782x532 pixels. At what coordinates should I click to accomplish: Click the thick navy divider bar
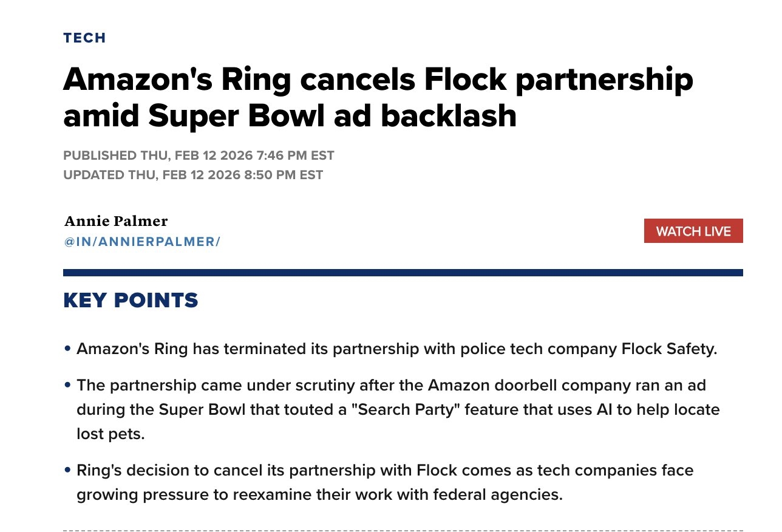click(x=403, y=273)
